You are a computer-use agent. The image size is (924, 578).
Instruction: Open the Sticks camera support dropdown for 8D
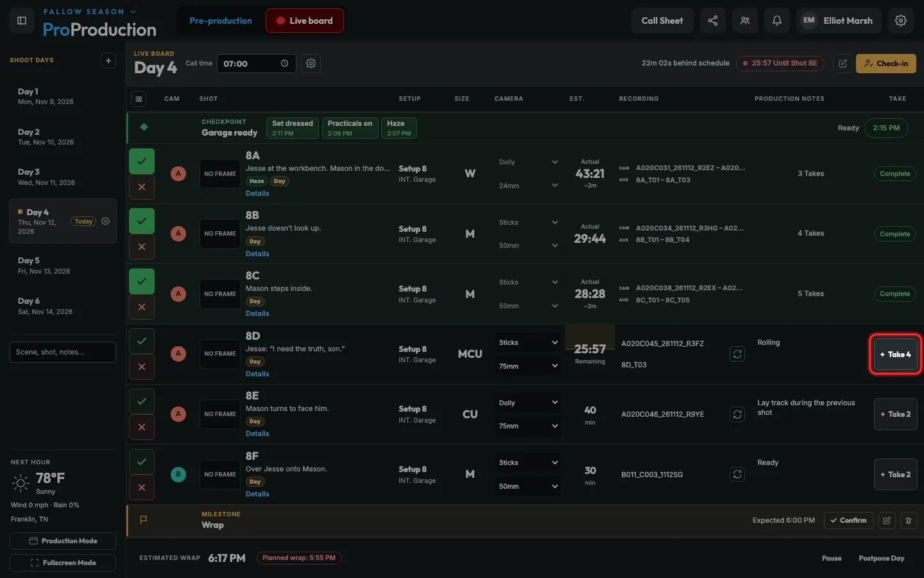[x=527, y=342]
